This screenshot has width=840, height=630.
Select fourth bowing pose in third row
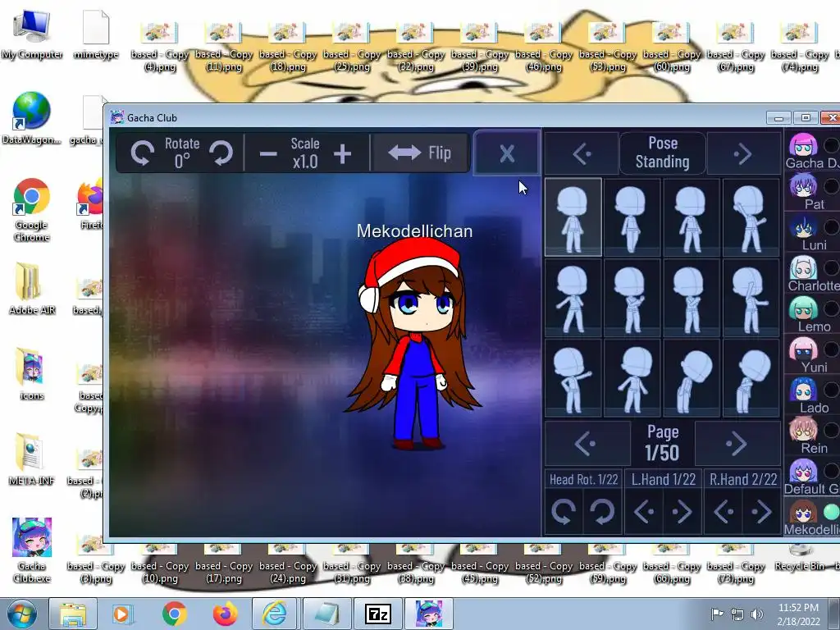(x=751, y=378)
